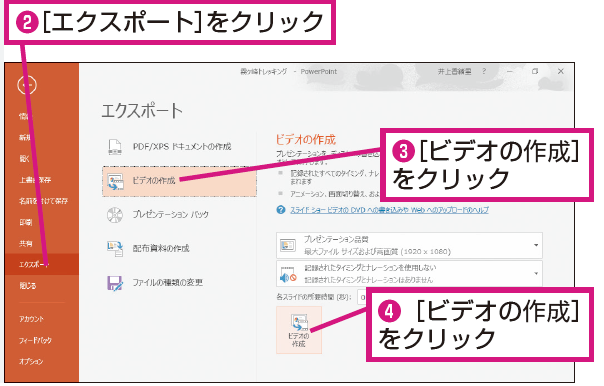
Task: Choose 上書き保存 in the sidebar
Action: coord(35,180)
